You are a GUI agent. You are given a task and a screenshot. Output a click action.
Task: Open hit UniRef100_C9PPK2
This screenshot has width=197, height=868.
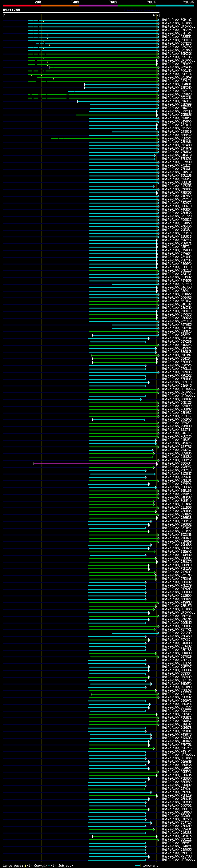177,521
